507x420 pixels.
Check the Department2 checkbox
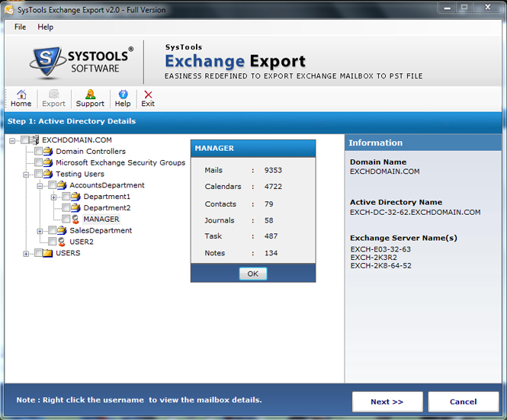tap(66, 207)
